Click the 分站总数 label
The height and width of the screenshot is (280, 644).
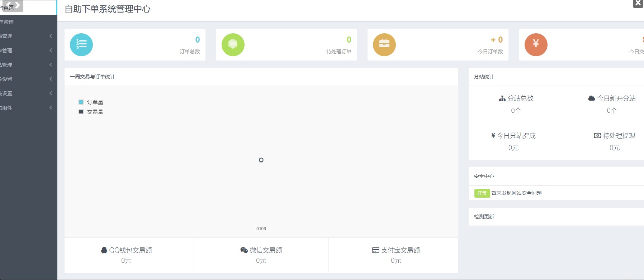pyautogui.click(x=520, y=98)
